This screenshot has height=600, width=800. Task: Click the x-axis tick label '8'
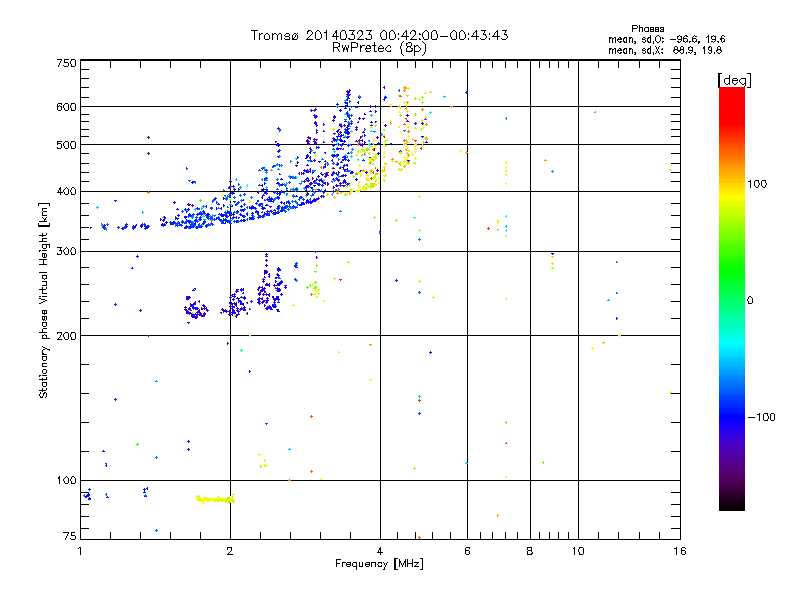[530, 551]
